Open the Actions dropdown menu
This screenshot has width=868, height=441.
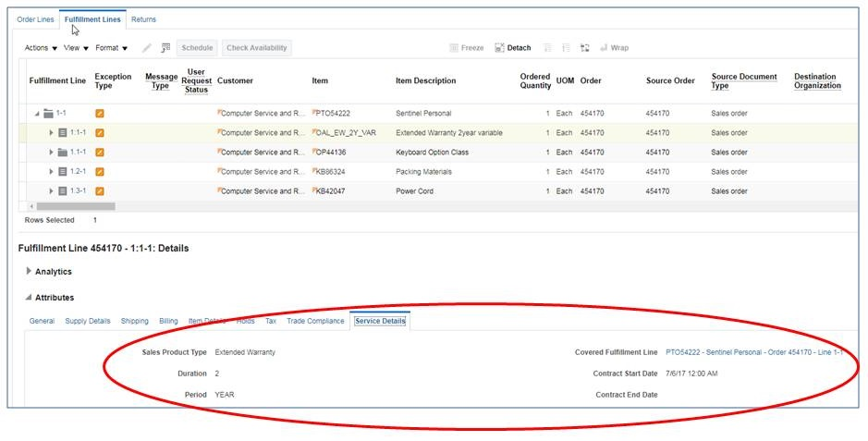[x=41, y=48]
